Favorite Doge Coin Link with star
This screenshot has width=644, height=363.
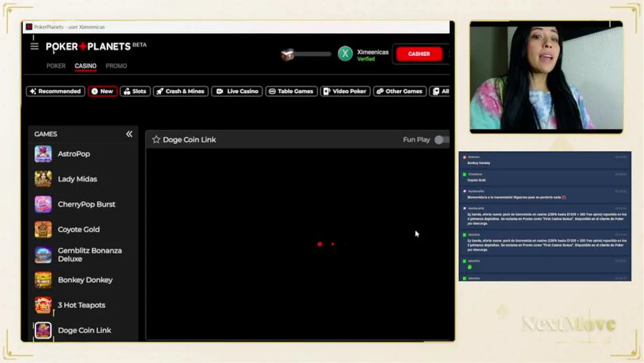[156, 140]
